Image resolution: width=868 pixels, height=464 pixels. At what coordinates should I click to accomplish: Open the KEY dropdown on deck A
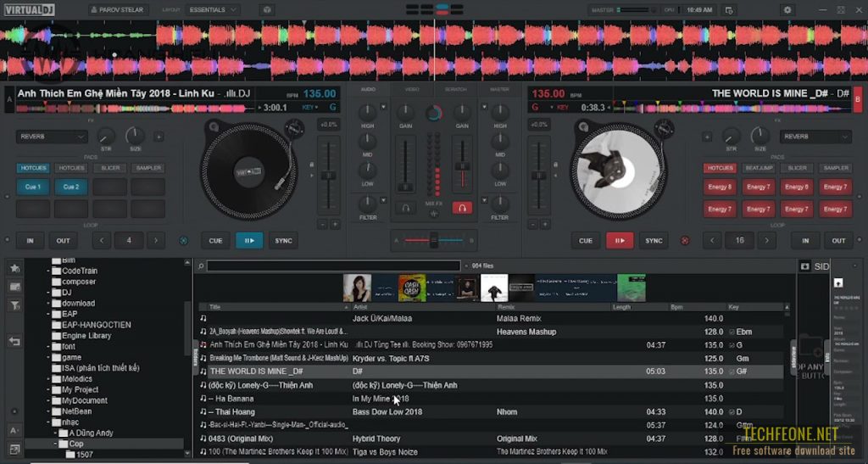pos(310,108)
